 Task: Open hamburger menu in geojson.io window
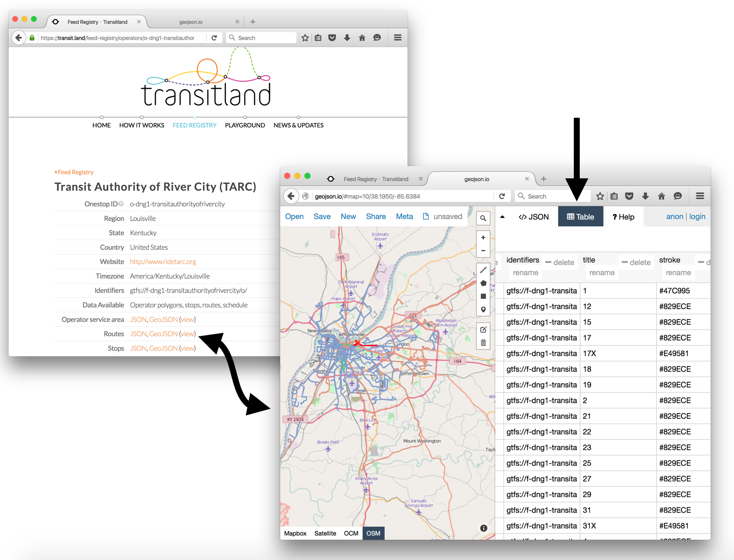pos(700,196)
